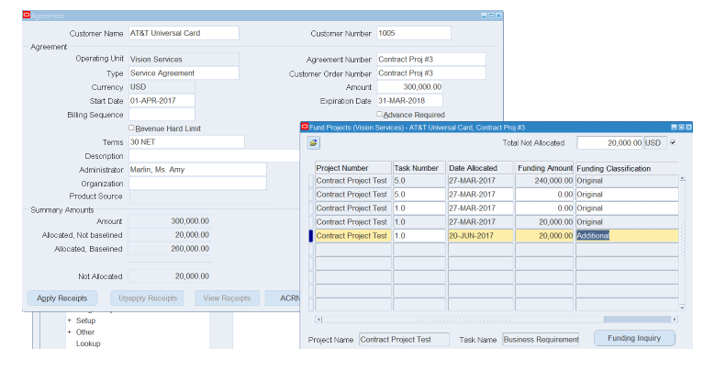Click the Agreement Type field
Image resolution: width=713 pixels, height=374 pixels.
[184, 73]
